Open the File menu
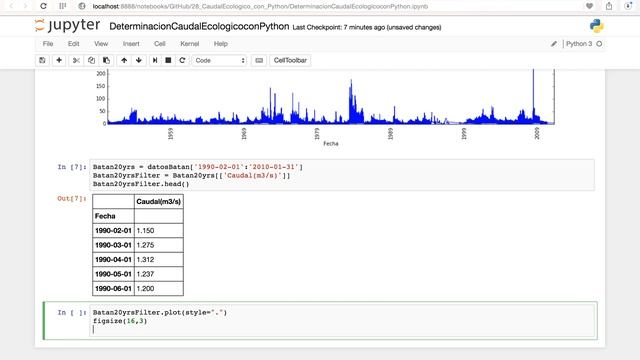Viewport: 640px width, 360px height. click(x=48, y=44)
